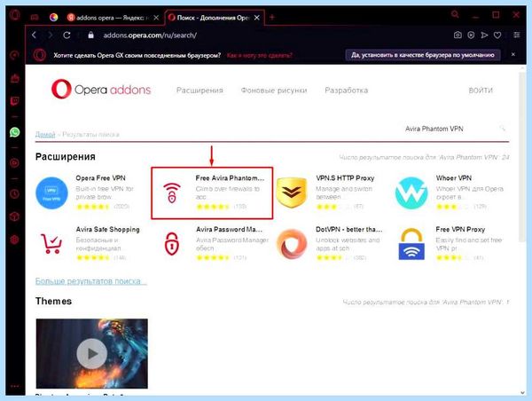
Task: Open Avira Password Manager extension title
Action: pyautogui.click(x=229, y=229)
